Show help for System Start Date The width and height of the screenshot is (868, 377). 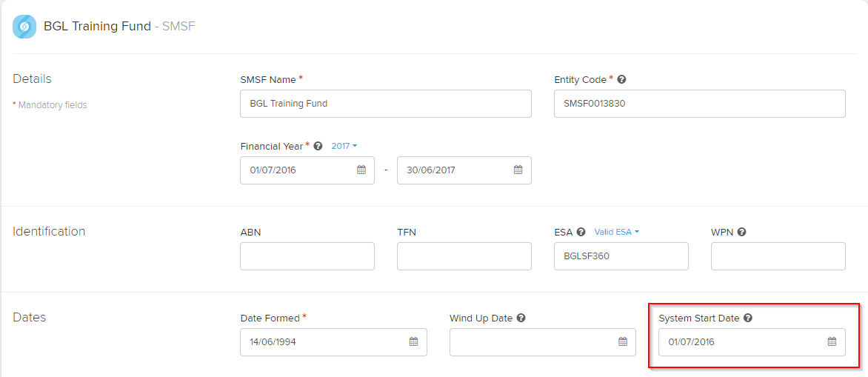pyautogui.click(x=748, y=318)
